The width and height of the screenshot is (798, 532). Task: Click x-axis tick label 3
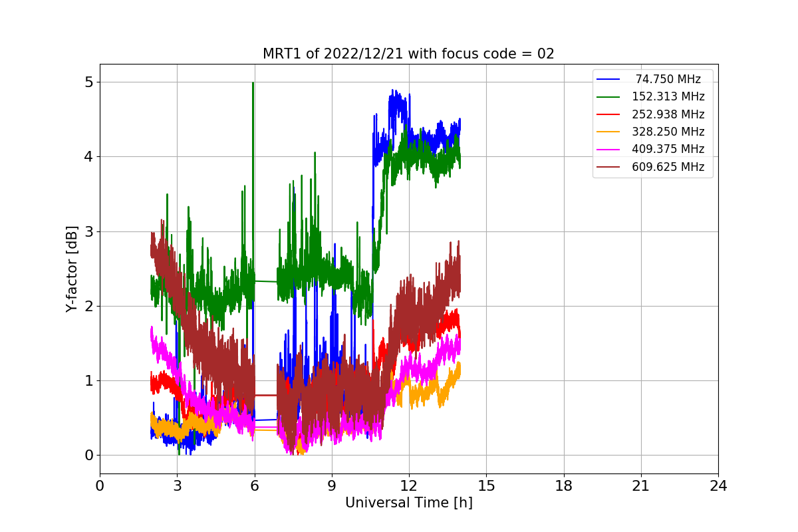pyautogui.click(x=177, y=486)
